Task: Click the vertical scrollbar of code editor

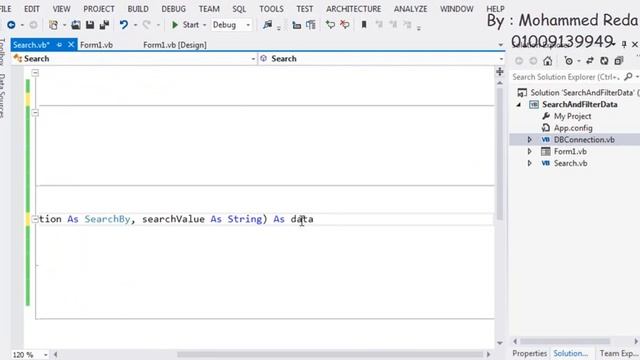Action: (x=500, y=154)
